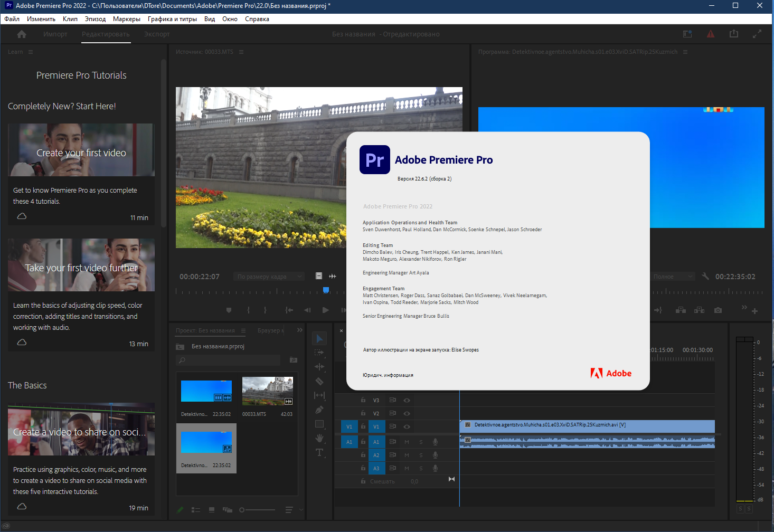Mute audio track A1
This screenshot has height=532, width=774.
407,442
